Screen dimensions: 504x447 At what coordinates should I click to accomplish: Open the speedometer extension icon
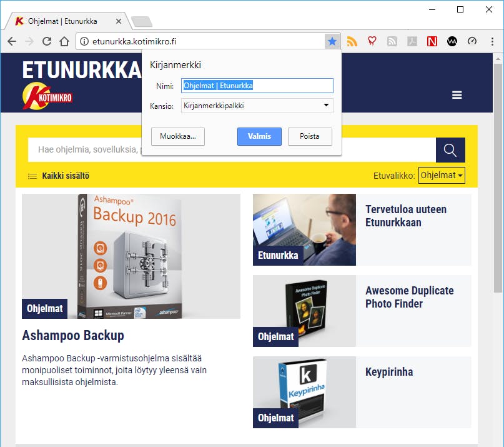tap(472, 41)
